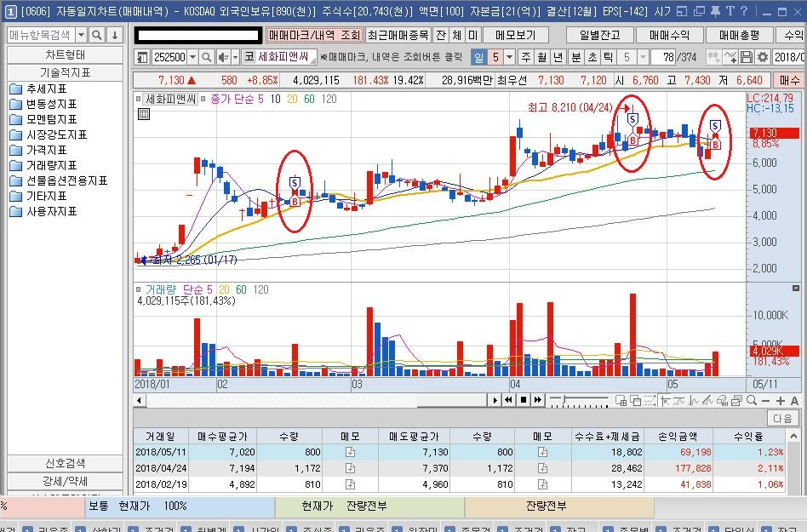Switch to 매매수익 tab button
Viewport: 807px width, 532px height.
point(670,35)
